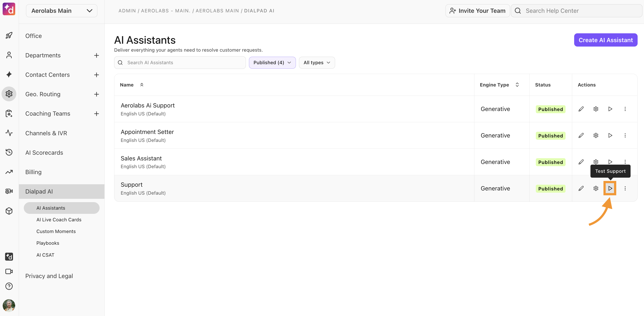Screen dimensions: 644x316
Task: Test the Aerolabs Ai Support assistant
Action: coord(610,109)
